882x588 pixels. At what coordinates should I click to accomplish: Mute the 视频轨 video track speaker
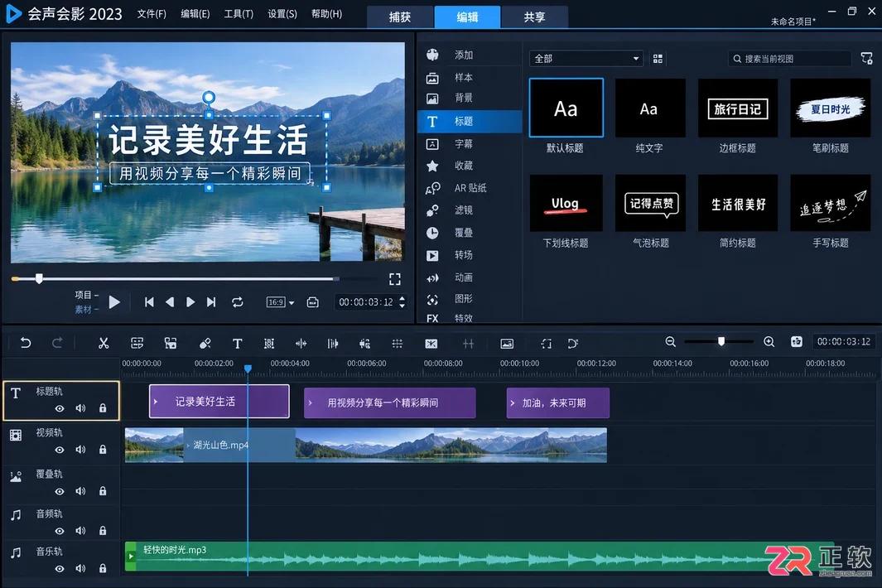point(80,450)
